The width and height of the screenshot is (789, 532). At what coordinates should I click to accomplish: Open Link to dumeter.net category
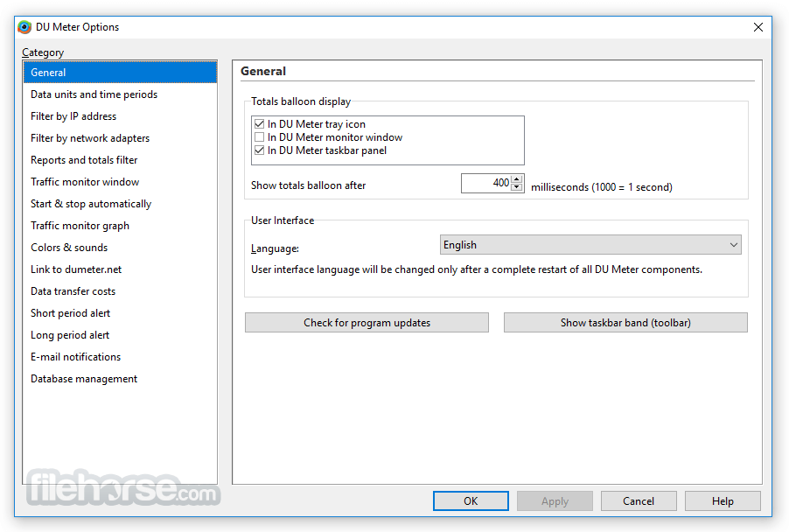120,269
